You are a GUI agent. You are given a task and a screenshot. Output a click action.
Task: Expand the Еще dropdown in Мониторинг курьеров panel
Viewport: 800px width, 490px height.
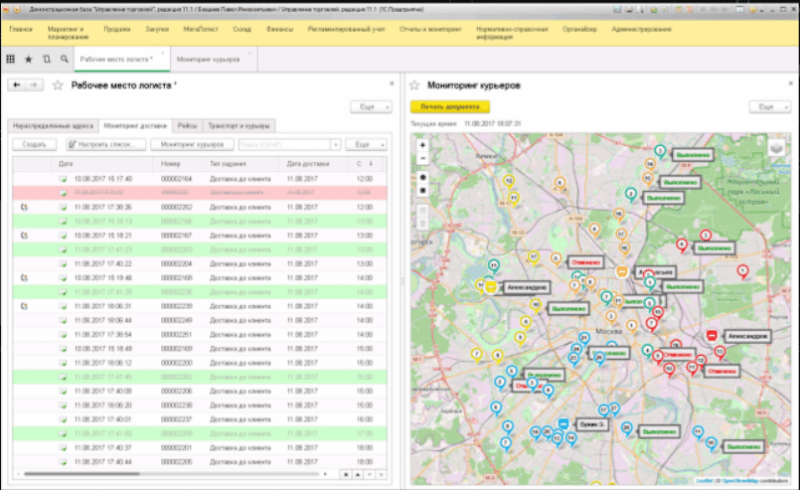coord(769,106)
